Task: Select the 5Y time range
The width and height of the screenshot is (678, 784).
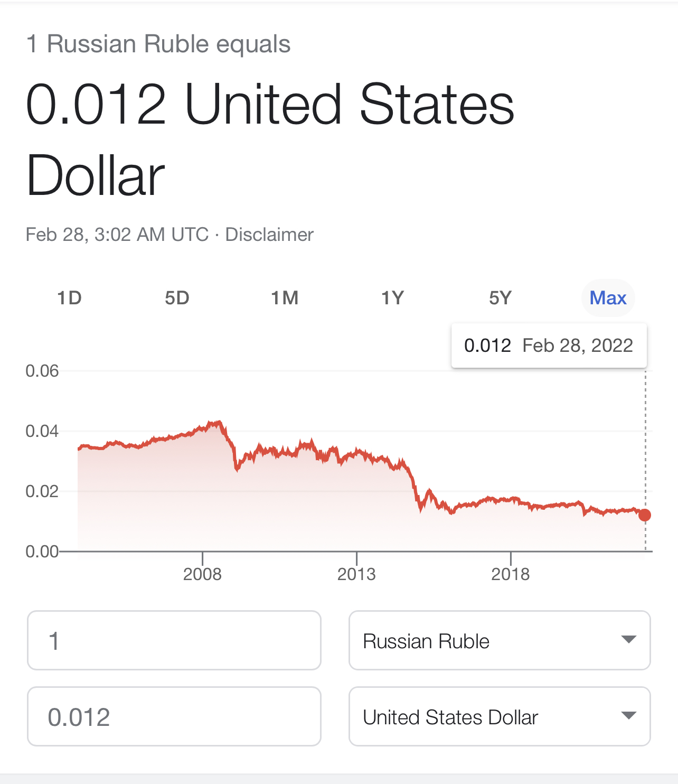Action: 500,298
